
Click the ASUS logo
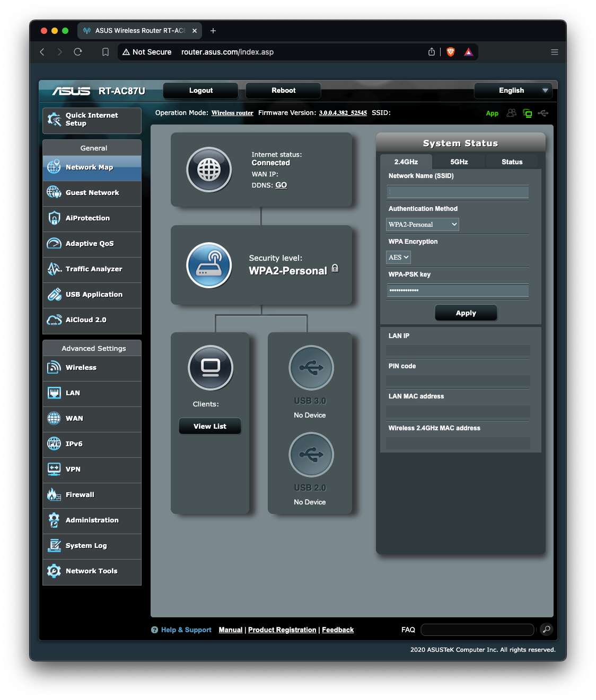tap(72, 91)
